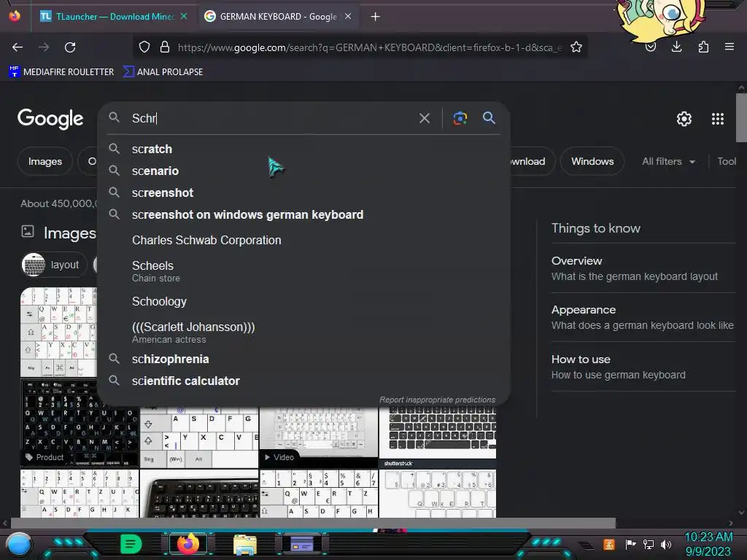The image size is (747, 560).
Task: Open Overview in Things to know
Action: [643, 268]
